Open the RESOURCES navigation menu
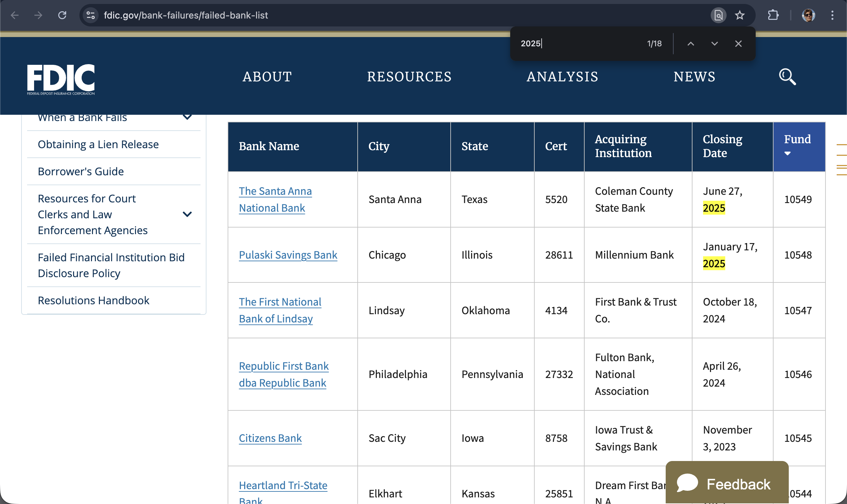Screen dimensions: 847x504 409,77
